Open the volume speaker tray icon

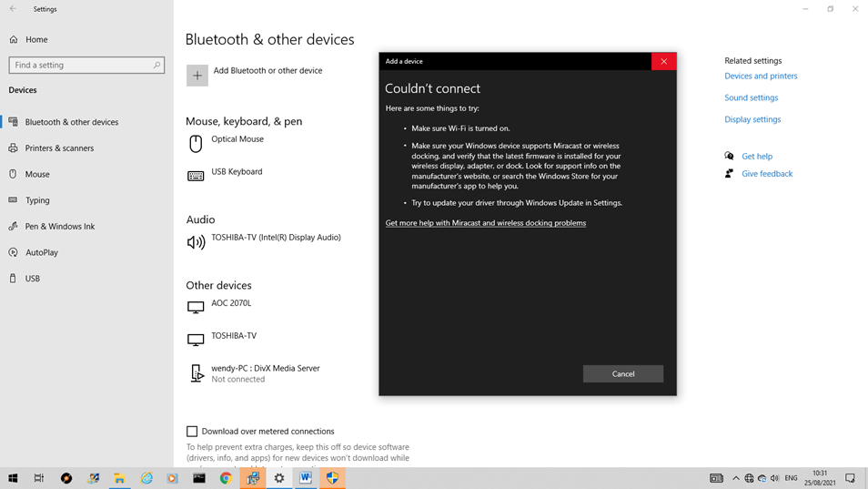click(775, 478)
